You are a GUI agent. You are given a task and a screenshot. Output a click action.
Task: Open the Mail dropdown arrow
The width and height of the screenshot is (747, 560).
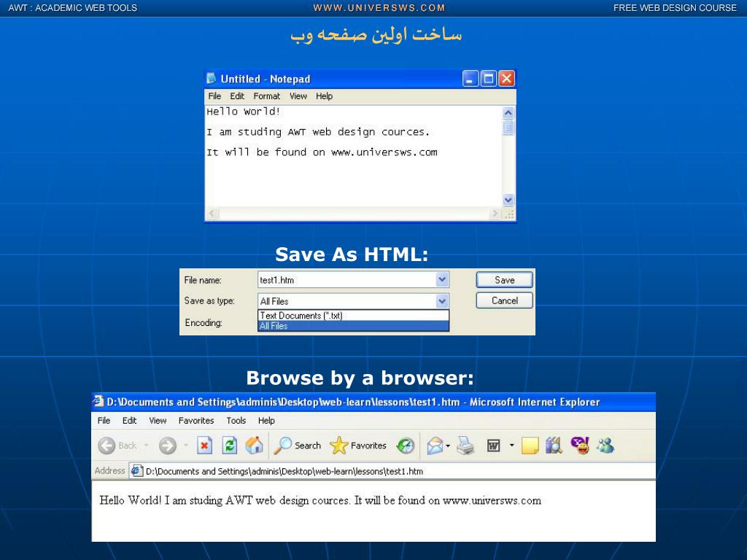448,446
